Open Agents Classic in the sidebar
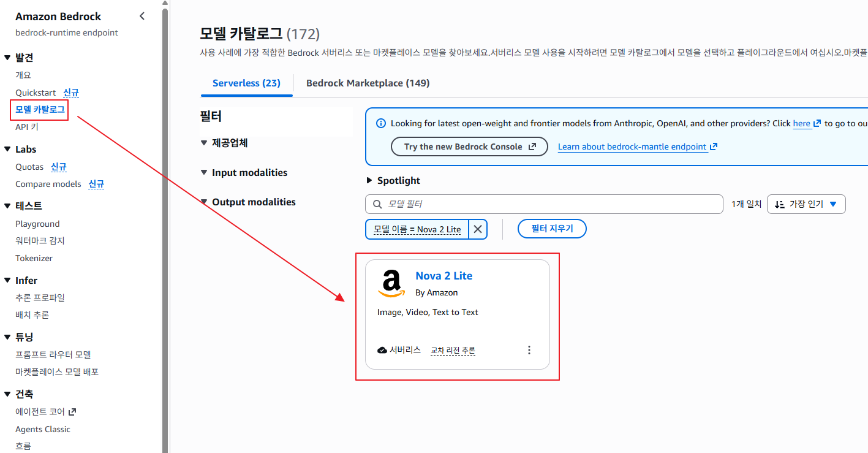This screenshot has width=868, height=453. (43, 429)
